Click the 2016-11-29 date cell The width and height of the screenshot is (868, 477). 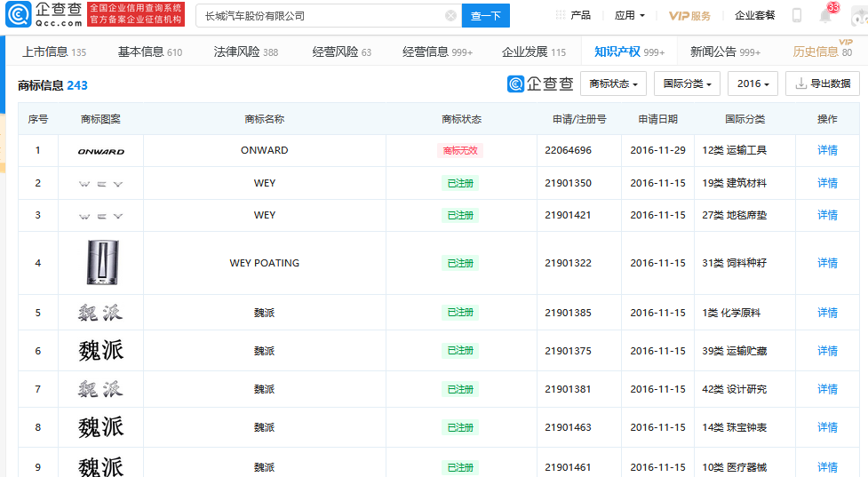[x=657, y=150]
